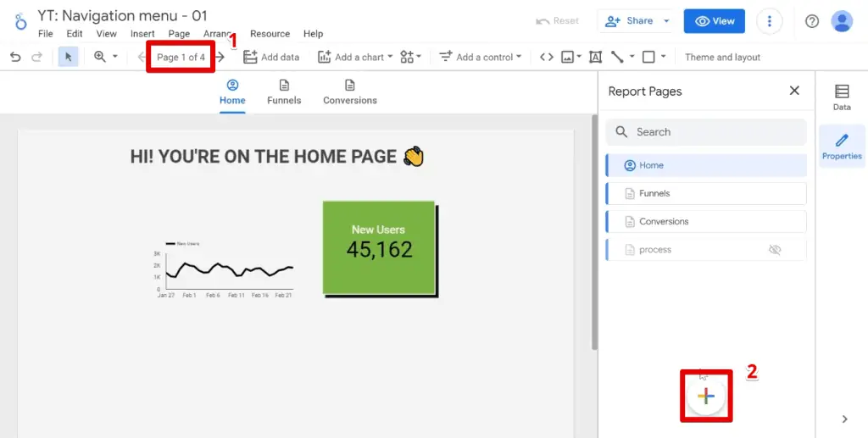Screen dimensions: 868x438
Task: Click the Search pages input field
Action: pos(706,132)
